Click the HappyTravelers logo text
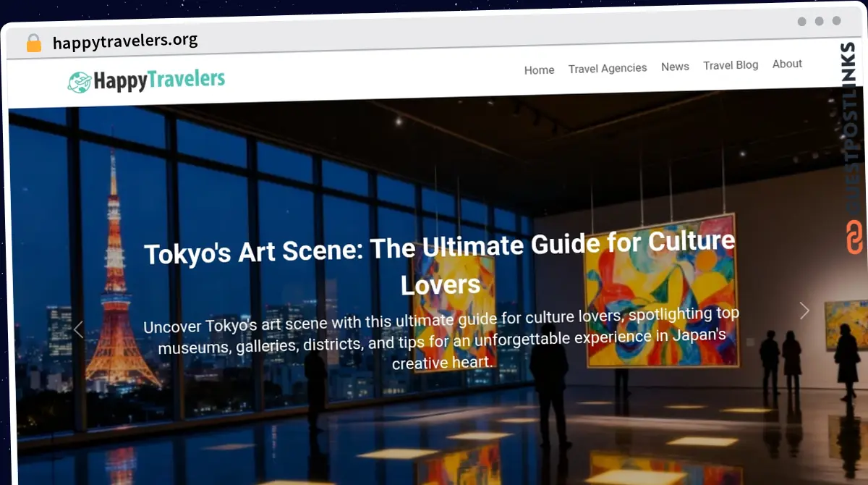This screenshot has width=868, height=485. pos(159,80)
